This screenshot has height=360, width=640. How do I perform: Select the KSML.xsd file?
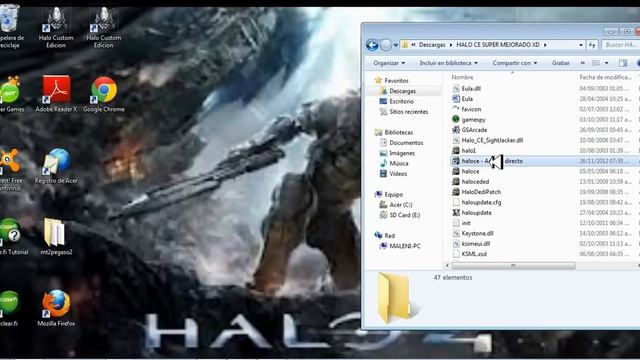pyautogui.click(x=474, y=254)
